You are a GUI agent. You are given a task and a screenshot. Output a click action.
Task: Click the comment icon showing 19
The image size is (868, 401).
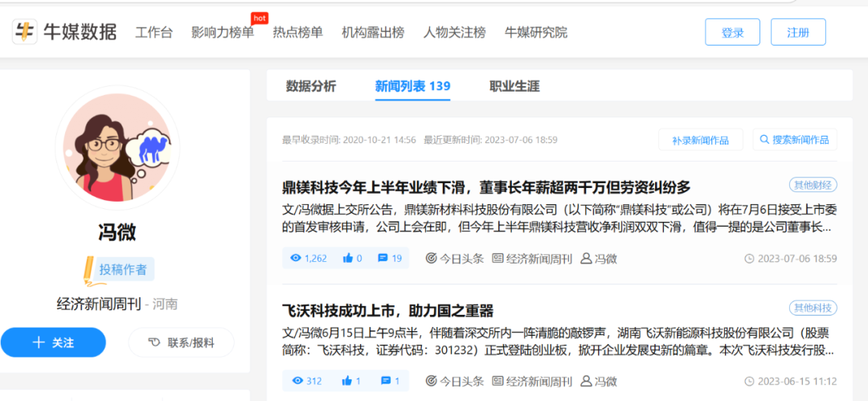click(382, 258)
